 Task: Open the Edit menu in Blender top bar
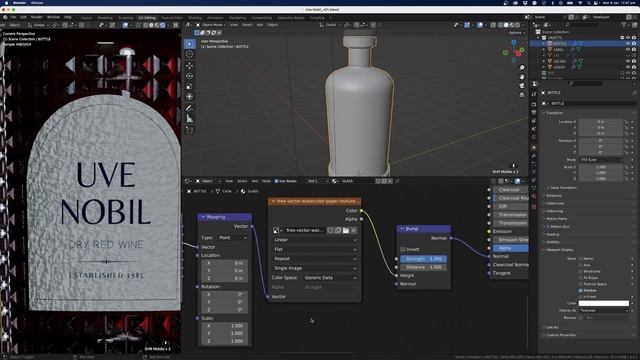23,17
